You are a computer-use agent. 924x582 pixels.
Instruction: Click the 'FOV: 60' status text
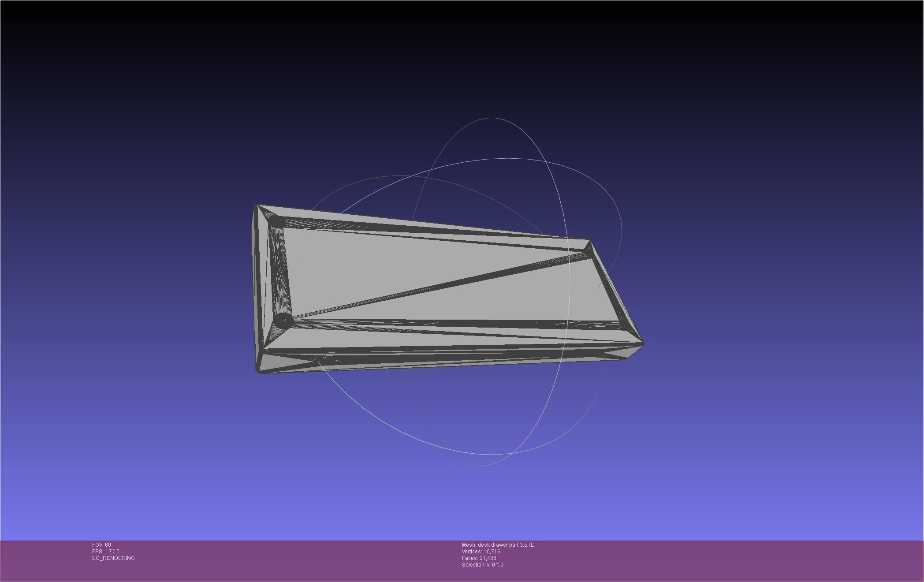click(x=101, y=545)
